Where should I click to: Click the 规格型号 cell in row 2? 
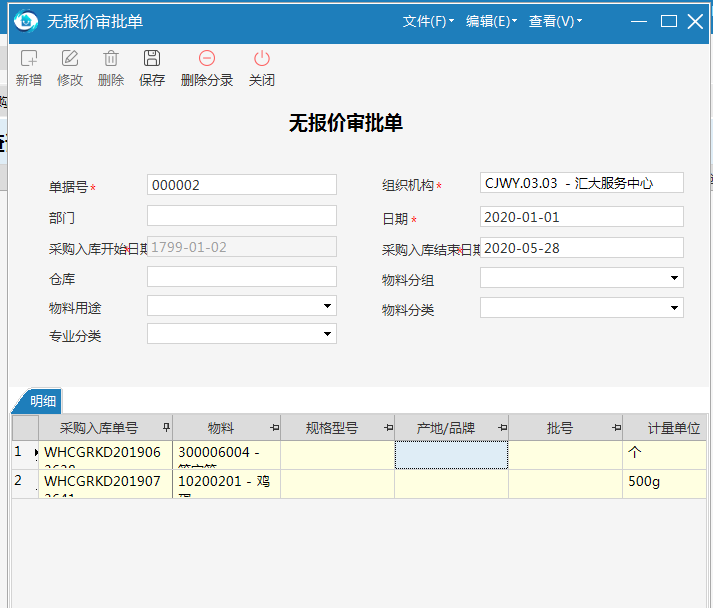tap(337, 484)
